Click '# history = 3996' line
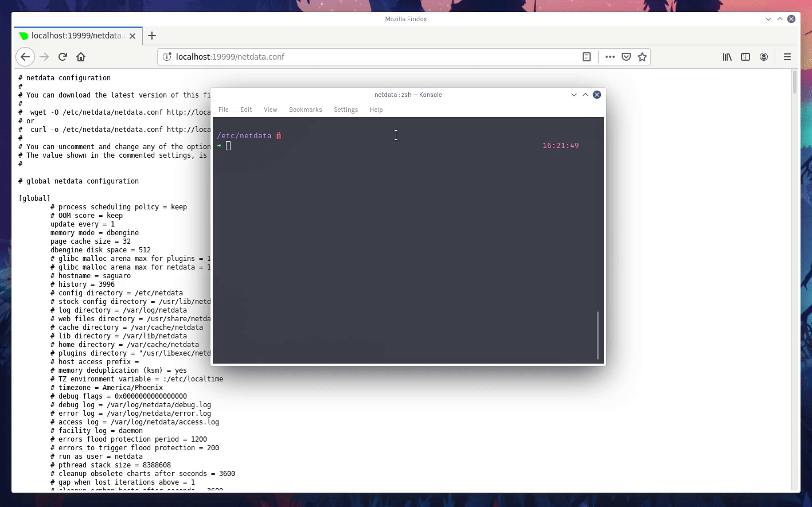Image resolution: width=812 pixels, height=507 pixels. [x=83, y=284]
